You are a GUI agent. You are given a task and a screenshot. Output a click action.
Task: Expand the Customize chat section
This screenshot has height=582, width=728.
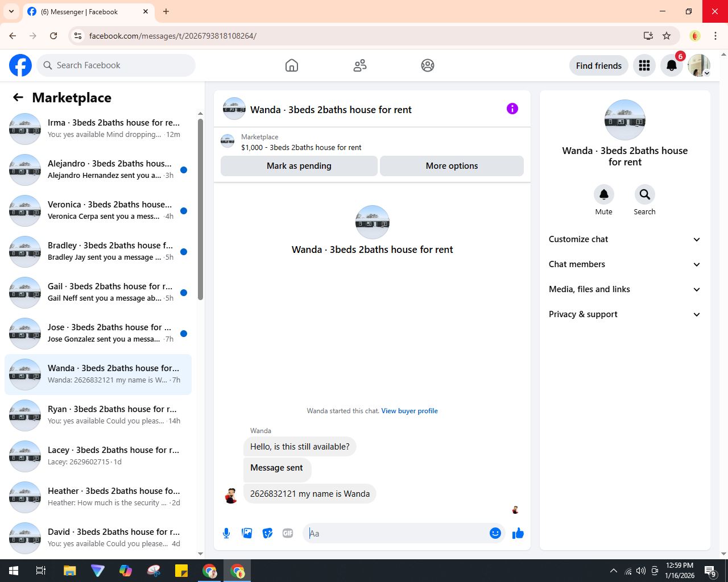[x=625, y=239]
